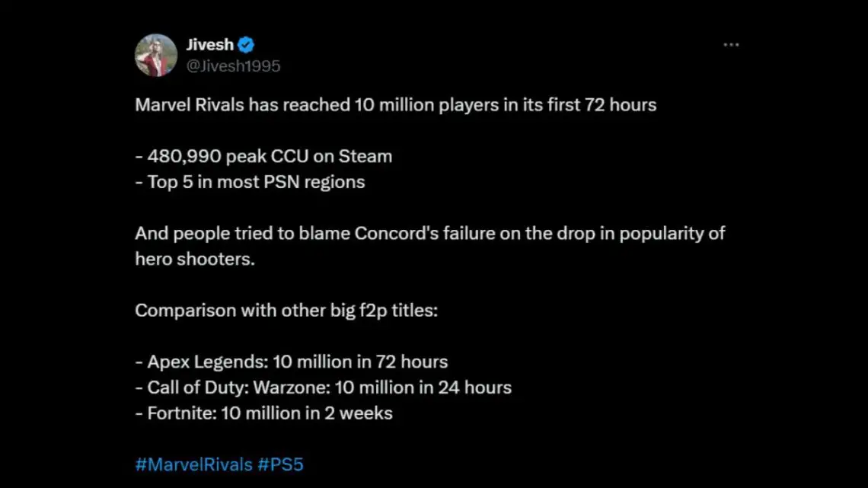Click the bold Jivesh username label
The height and width of the screenshot is (488, 868).
(209, 44)
